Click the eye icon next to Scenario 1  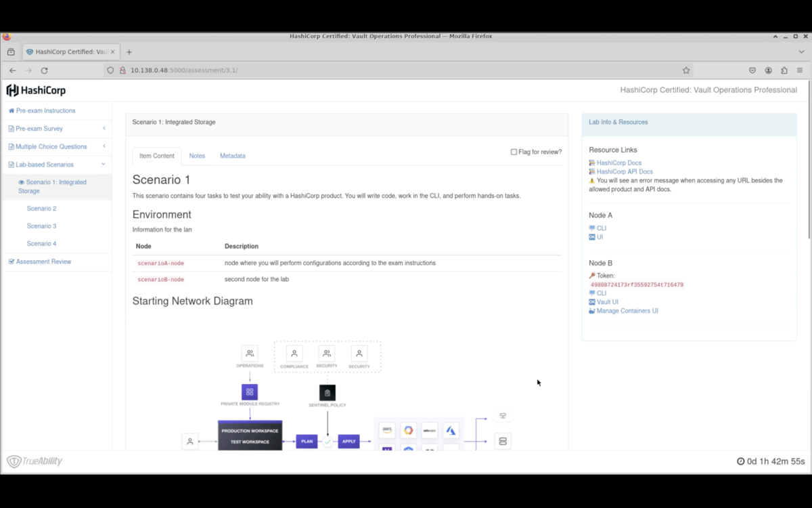click(x=21, y=182)
